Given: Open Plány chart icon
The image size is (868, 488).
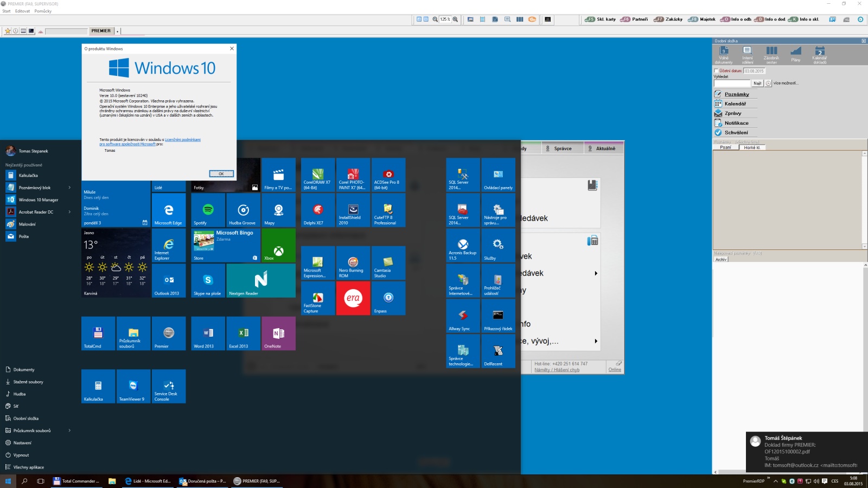Looking at the screenshot, I should click(796, 55).
